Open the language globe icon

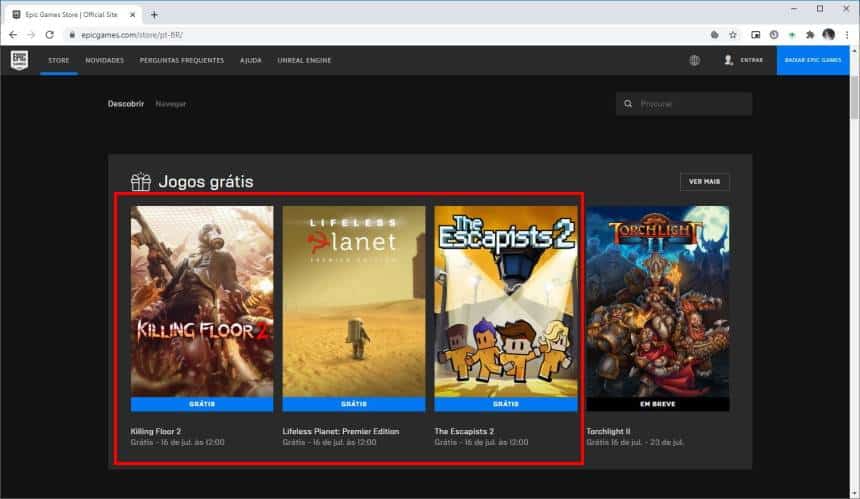(x=694, y=60)
